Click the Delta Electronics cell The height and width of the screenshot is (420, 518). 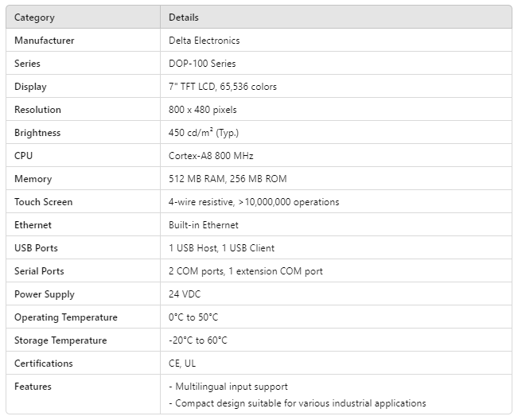(204, 41)
